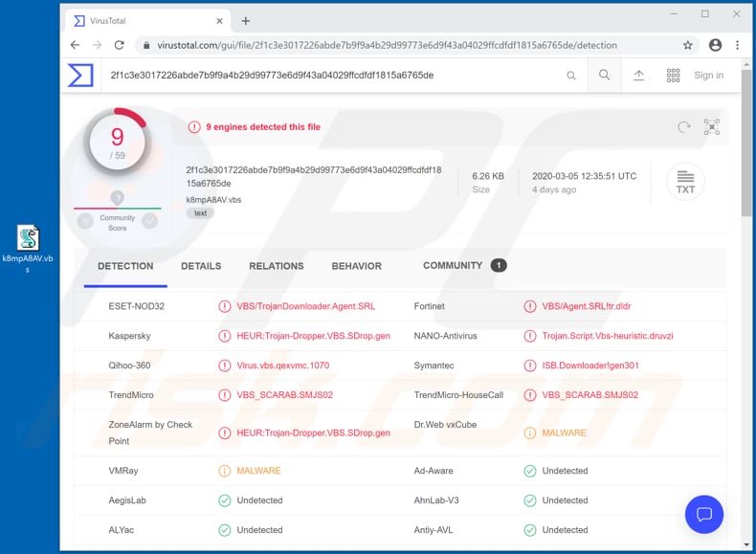The height and width of the screenshot is (554, 756).
Task: Select the VirusTotal browser tab
Action: pos(147,21)
